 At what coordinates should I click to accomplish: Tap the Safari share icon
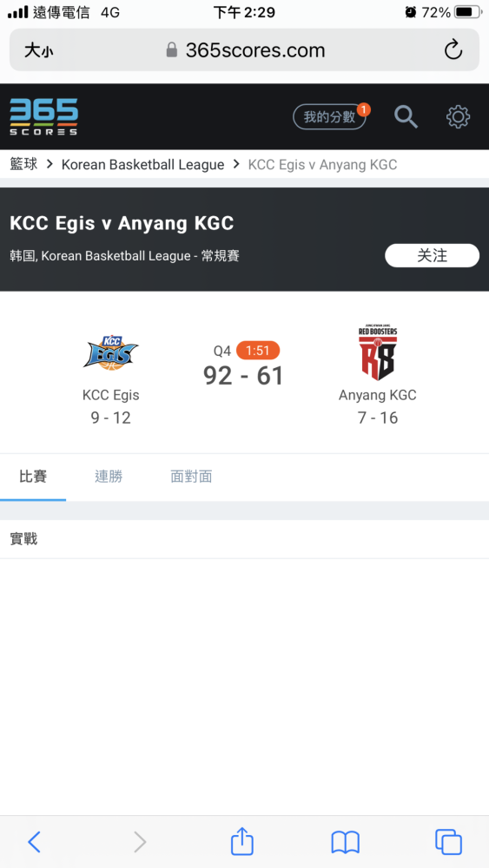click(x=242, y=841)
